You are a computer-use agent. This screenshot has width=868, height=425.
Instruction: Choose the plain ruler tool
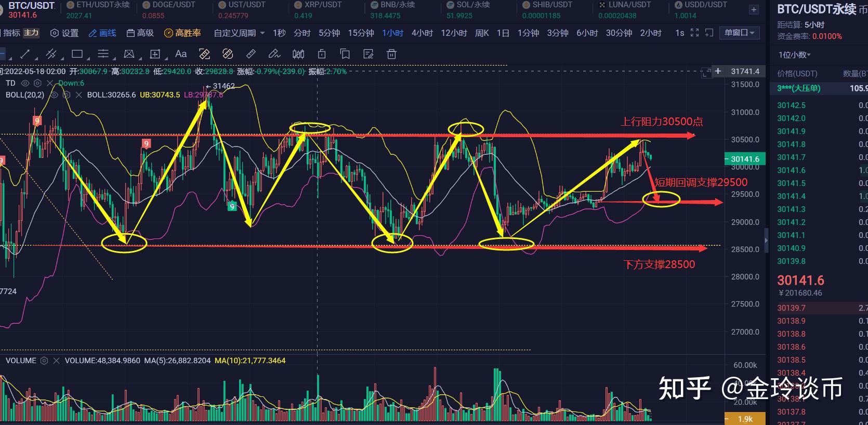pos(251,54)
